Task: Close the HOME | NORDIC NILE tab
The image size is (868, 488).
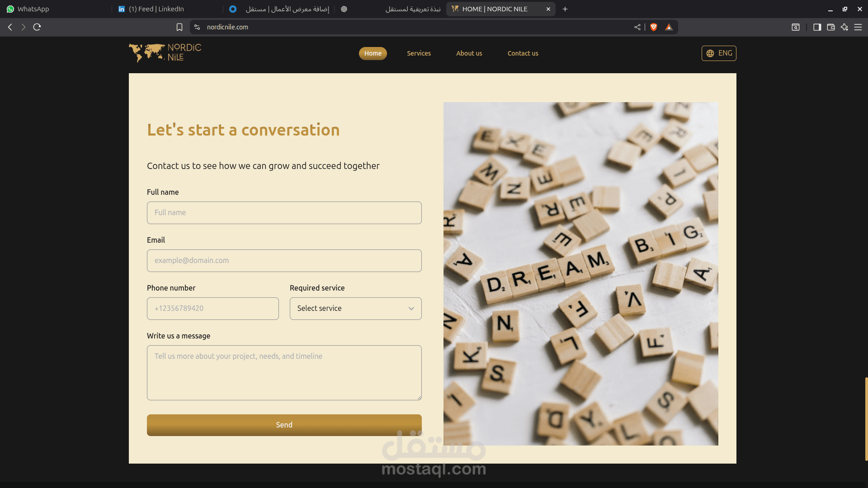Action: (x=548, y=9)
